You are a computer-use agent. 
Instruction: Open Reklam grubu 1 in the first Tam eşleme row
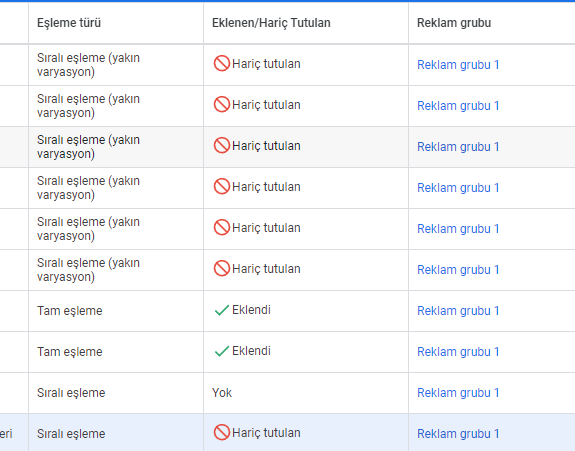[x=458, y=311]
